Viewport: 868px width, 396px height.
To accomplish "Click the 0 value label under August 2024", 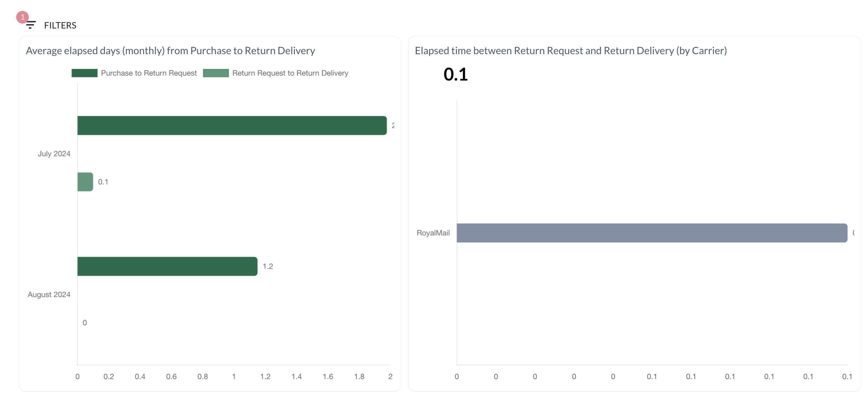I will coord(85,322).
